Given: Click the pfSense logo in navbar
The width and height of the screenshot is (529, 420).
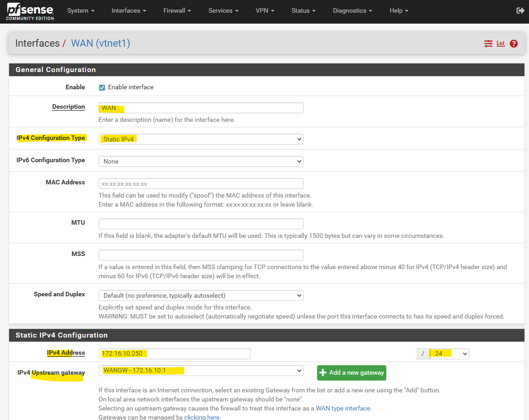Looking at the screenshot, I should [x=30, y=11].
